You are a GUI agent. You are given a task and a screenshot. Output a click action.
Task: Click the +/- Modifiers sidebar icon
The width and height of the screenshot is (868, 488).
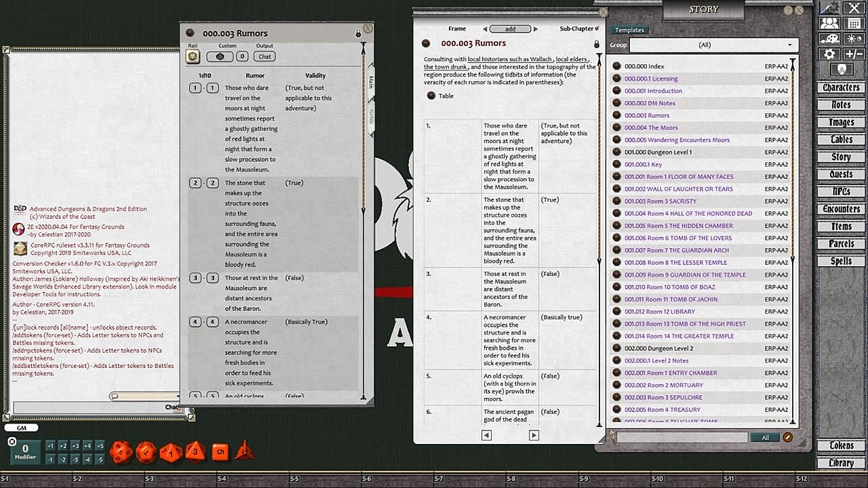(854, 54)
